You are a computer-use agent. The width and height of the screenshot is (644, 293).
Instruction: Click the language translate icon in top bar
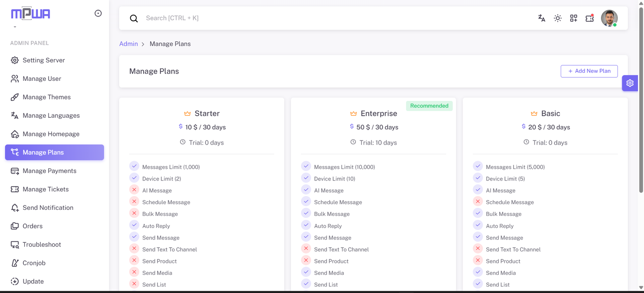click(x=541, y=18)
